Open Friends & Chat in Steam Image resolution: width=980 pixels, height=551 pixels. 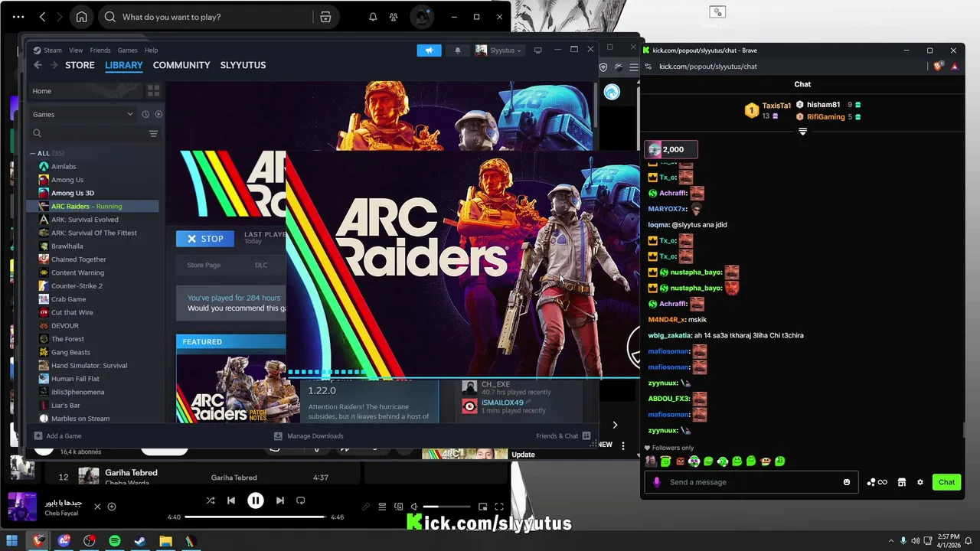point(563,436)
